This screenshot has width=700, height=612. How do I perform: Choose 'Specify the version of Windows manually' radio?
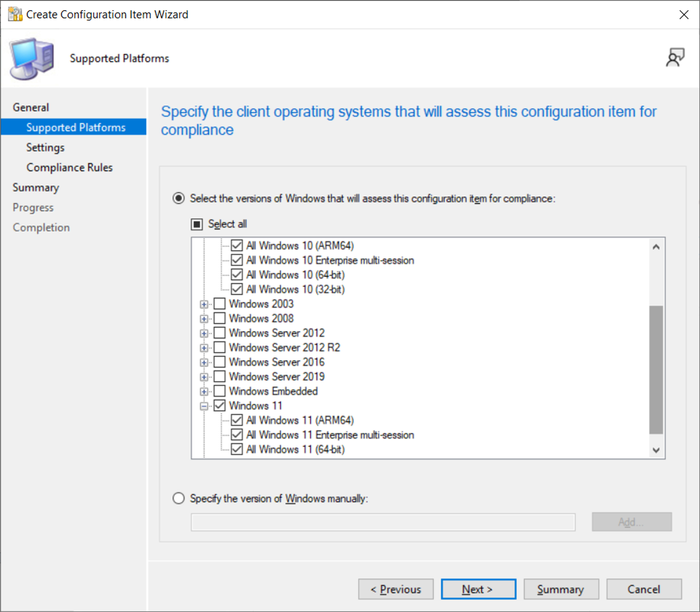(179, 498)
